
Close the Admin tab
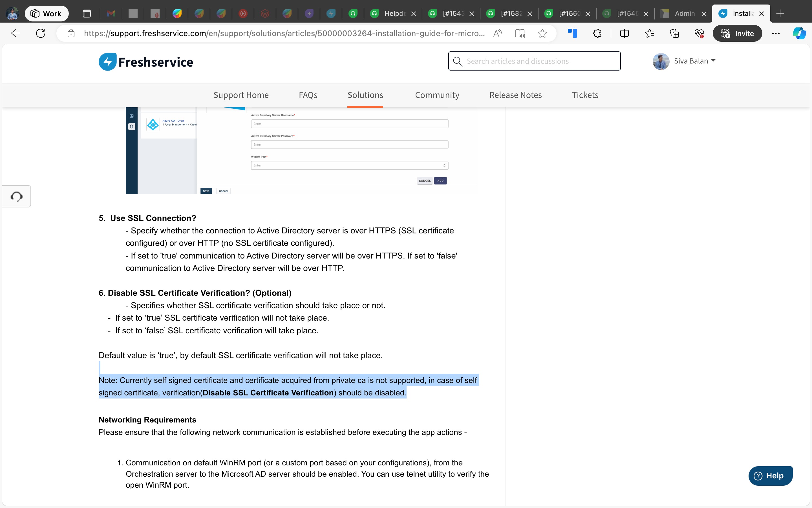(704, 14)
